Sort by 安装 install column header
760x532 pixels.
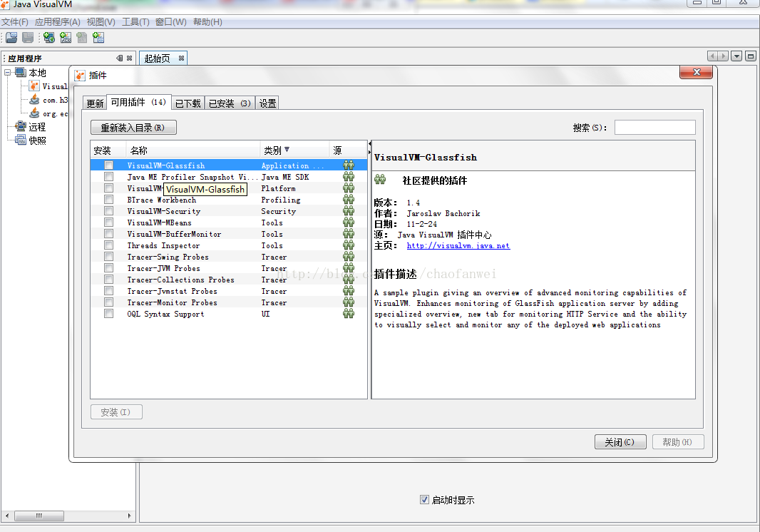pos(108,150)
